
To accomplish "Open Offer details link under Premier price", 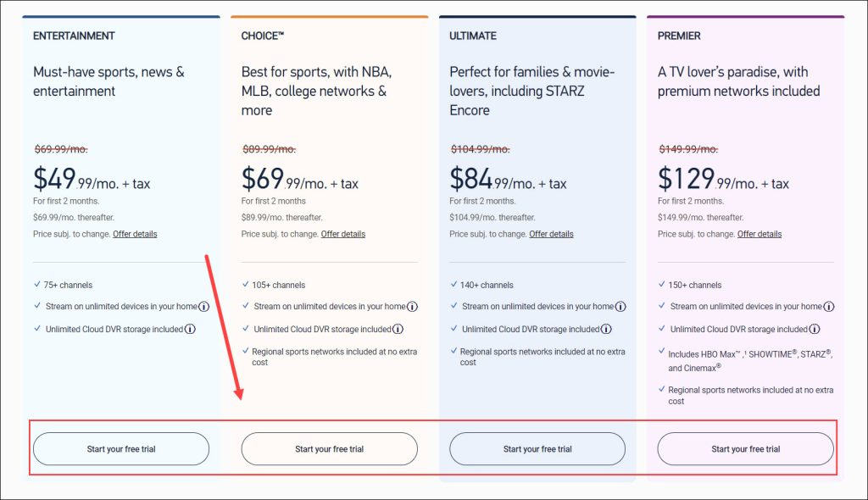I will (x=759, y=234).
